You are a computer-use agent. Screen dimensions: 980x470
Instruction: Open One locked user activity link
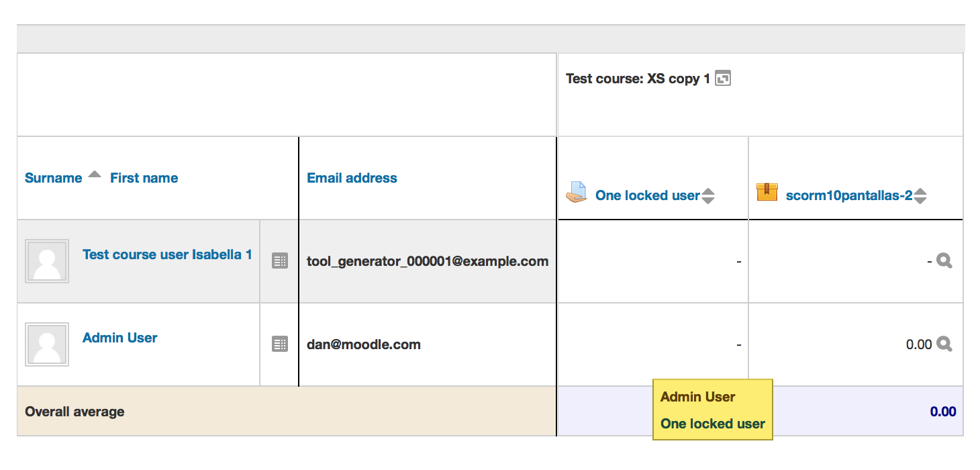[648, 195]
